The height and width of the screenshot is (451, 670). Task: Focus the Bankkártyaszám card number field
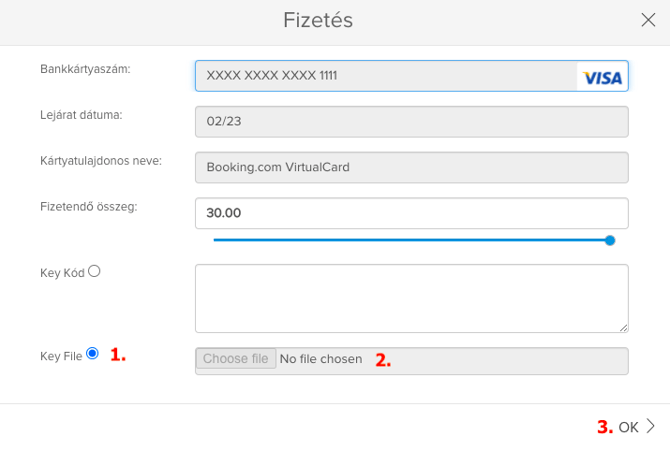point(385,76)
